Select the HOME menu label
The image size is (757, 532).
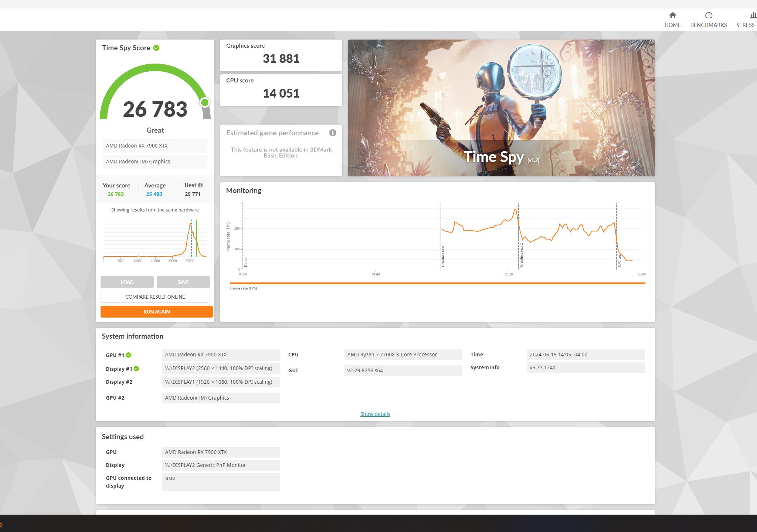point(672,25)
